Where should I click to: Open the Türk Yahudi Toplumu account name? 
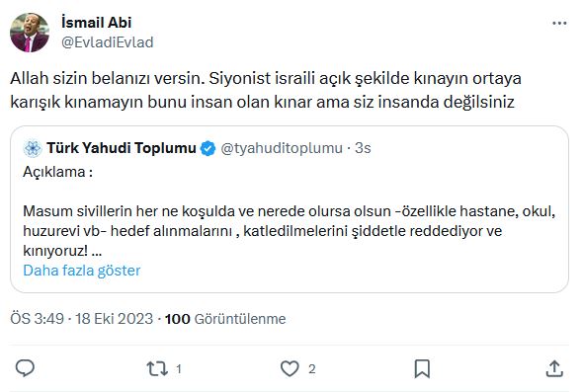[x=122, y=147]
